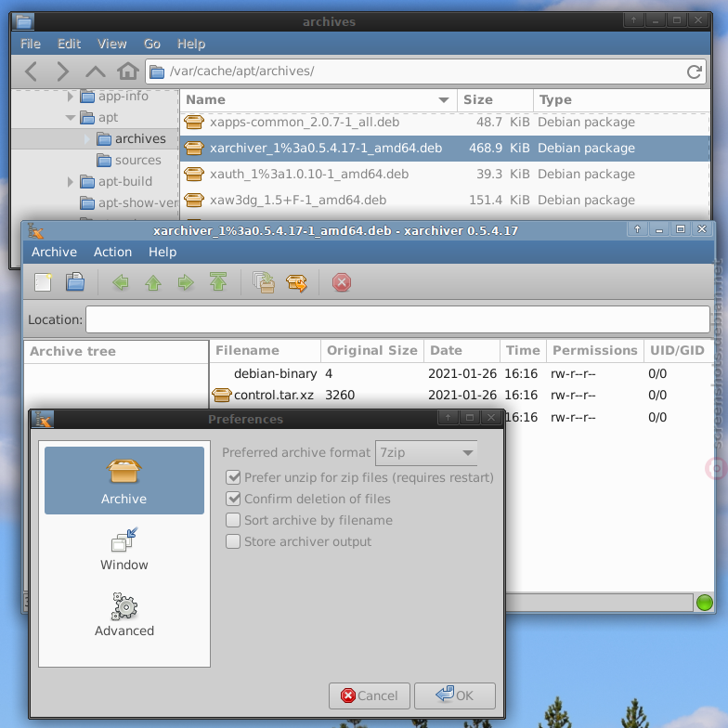Click the file manager window menu icon
The width and height of the screenshot is (728, 728).
[x=23, y=21]
